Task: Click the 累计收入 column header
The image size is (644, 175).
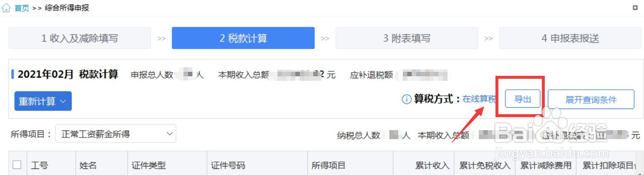Action: pyautogui.click(x=432, y=165)
